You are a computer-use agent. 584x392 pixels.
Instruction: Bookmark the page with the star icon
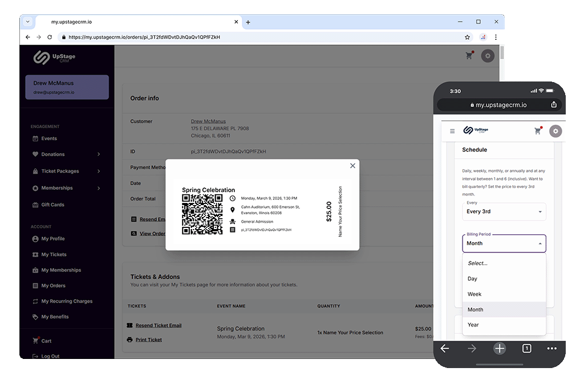click(x=467, y=37)
